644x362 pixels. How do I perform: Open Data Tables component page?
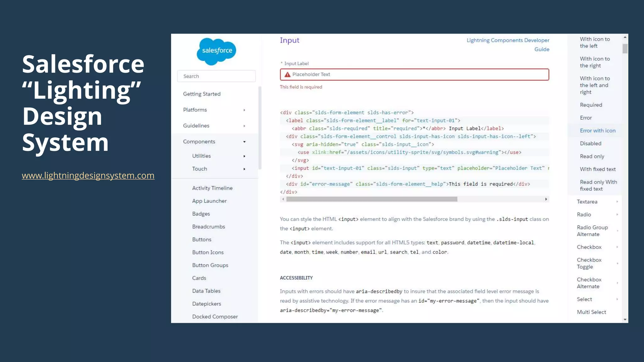coord(206,291)
